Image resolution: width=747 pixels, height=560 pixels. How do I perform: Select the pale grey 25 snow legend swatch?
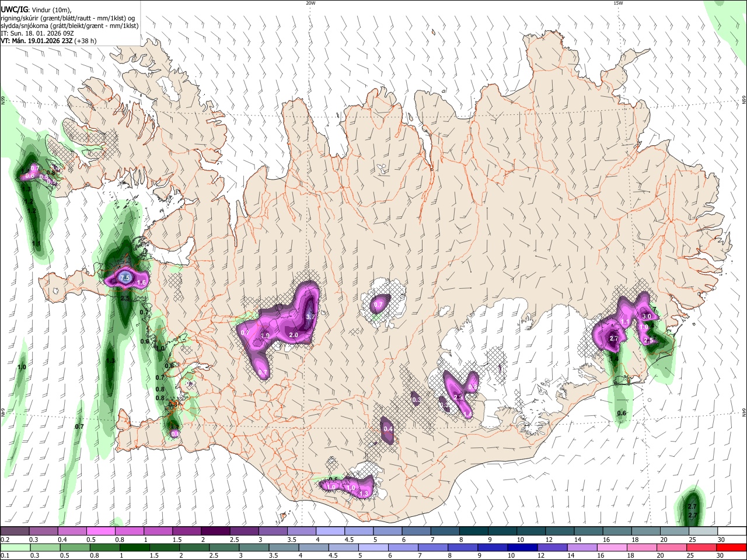[703, 531]
